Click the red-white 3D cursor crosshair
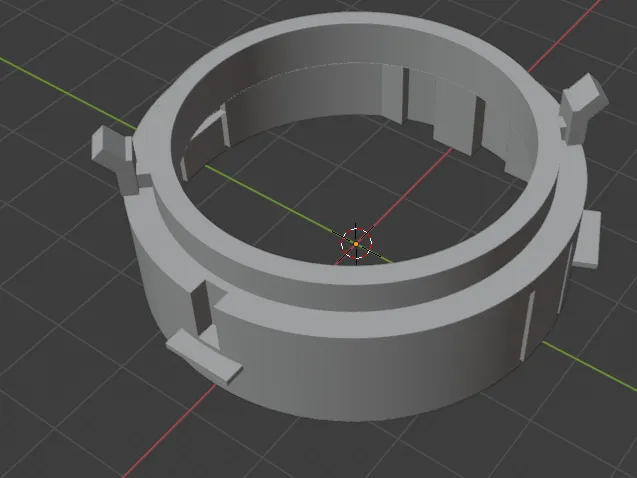The image size is (637, 478). (x=356, y=244)
